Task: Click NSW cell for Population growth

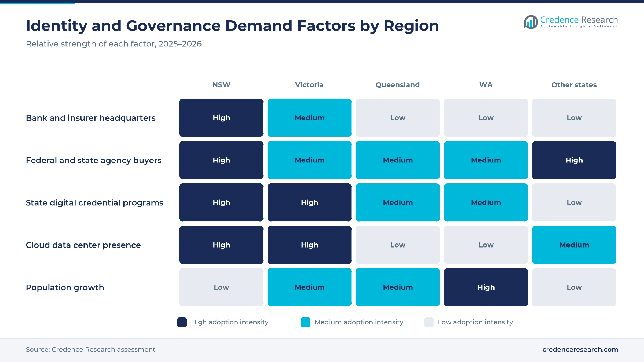Action: point(221,287)
